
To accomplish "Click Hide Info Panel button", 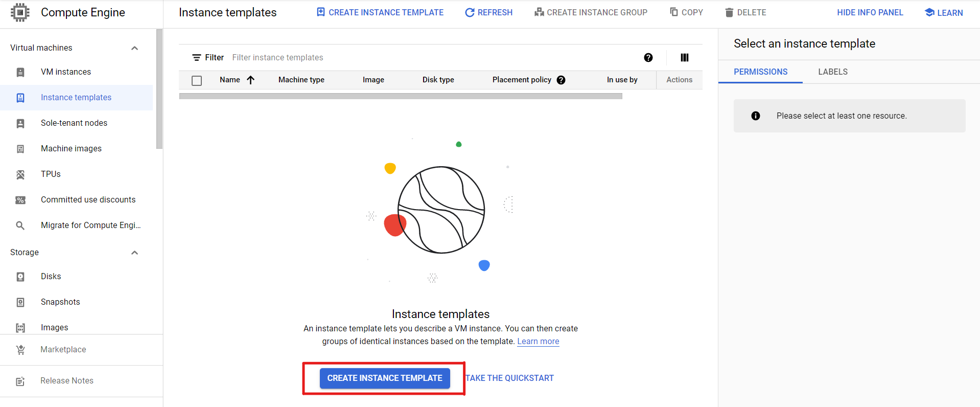I will [870, 12].
